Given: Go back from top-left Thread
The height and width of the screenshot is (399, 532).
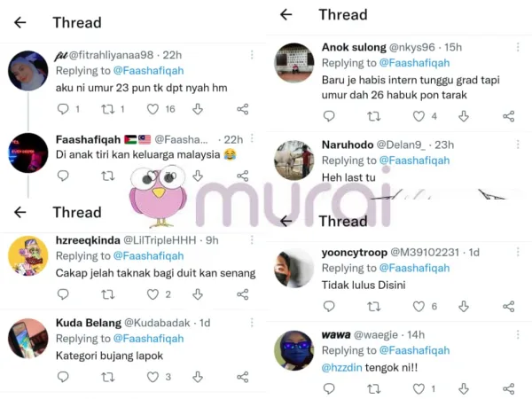Looking at the screenshot, I should click(20, 23).
